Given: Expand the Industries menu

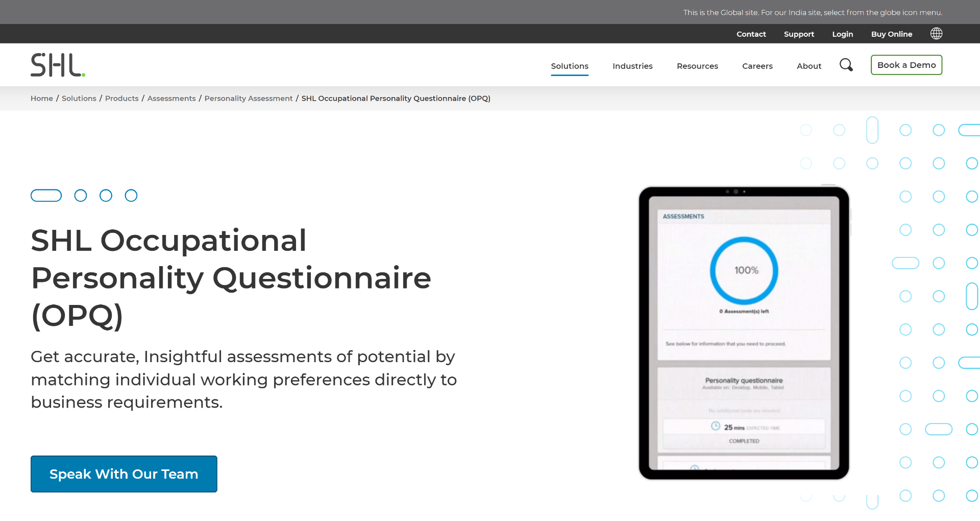Looking at the screenshot, I should click(632, 66).
